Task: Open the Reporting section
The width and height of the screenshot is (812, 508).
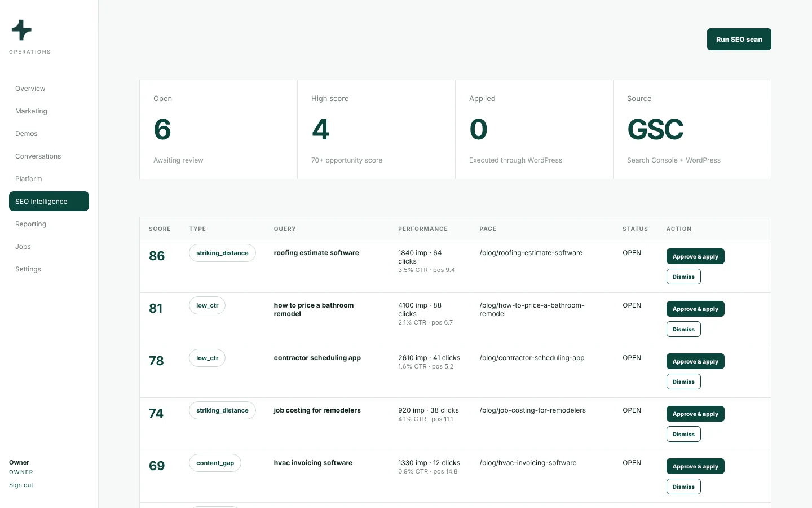Action: point(49,224)
